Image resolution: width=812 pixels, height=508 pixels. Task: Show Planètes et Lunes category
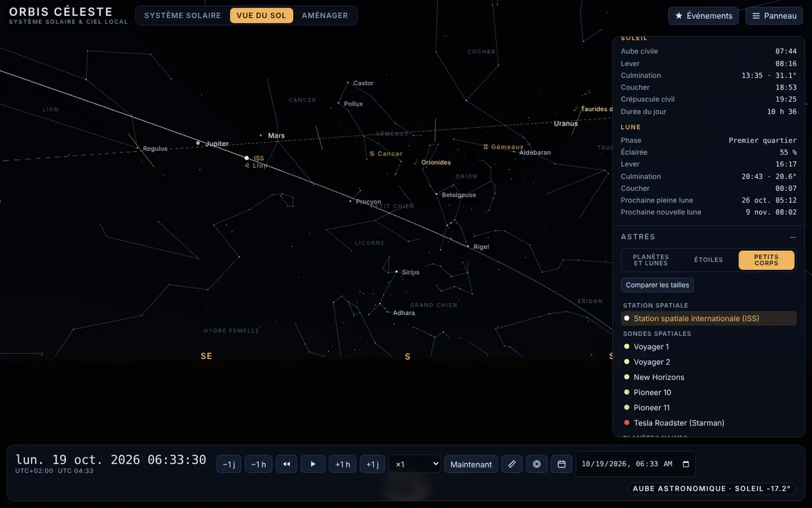[651, 260]
